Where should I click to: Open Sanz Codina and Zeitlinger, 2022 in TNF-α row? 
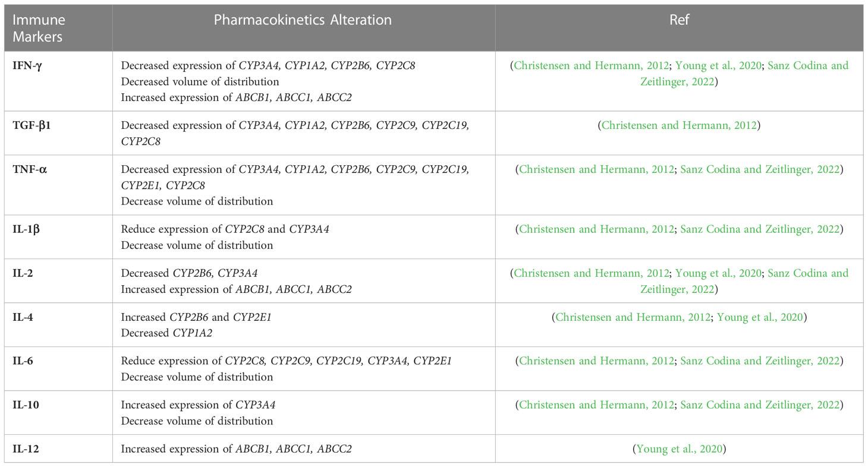(760, 169)
